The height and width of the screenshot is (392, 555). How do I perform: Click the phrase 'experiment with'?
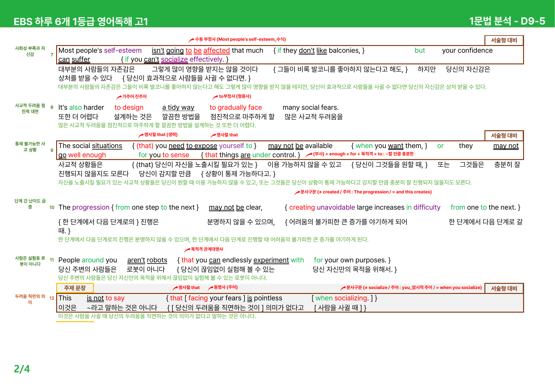pyautogui.click(x=279, y=260)
